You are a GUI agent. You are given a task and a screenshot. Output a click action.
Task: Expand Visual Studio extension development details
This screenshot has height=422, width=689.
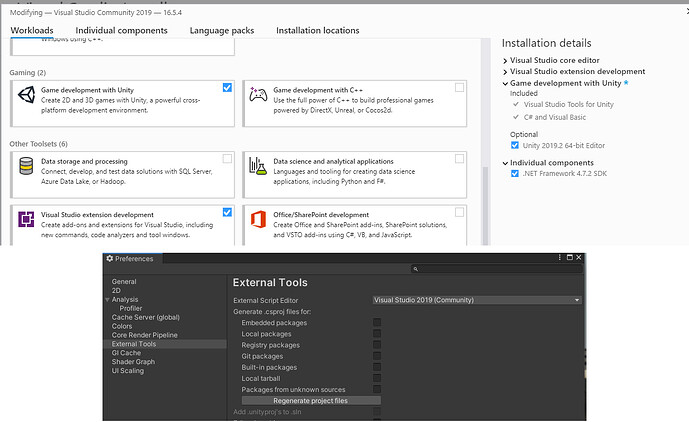(505, 72)
